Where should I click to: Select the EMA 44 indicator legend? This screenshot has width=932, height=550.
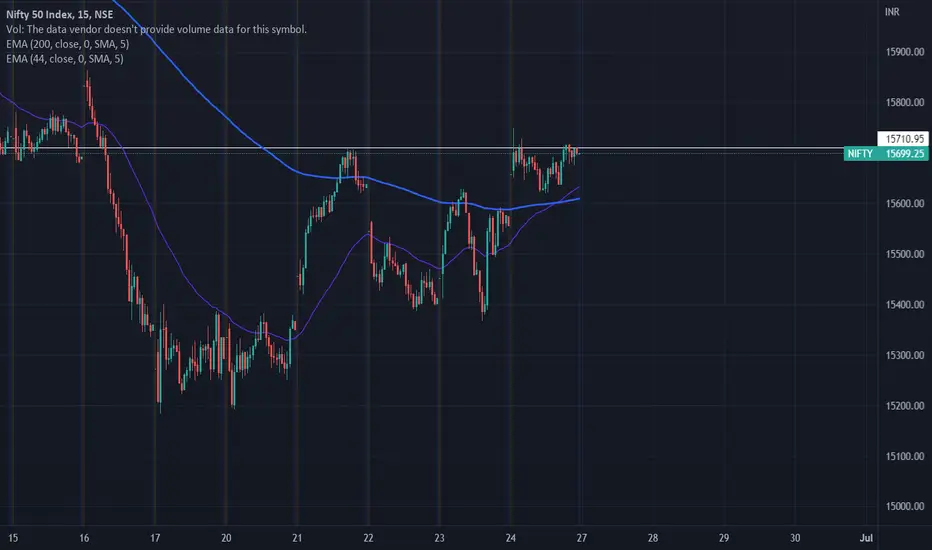point(65,59)
